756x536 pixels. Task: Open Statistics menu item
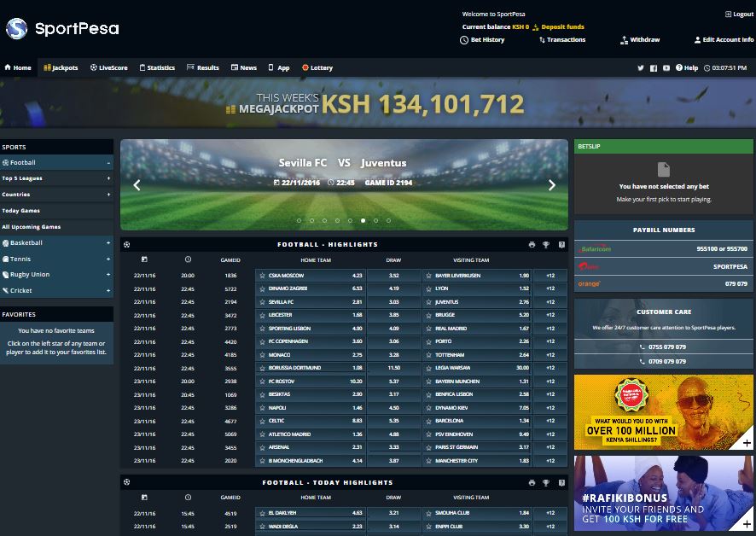point(157,68)
